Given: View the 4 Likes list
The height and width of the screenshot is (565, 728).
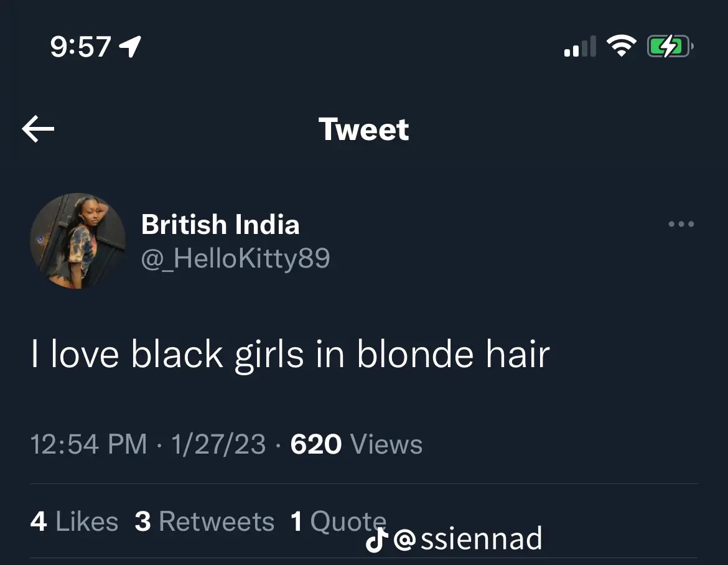Looking at the screenshot, I should pos(74,521).
